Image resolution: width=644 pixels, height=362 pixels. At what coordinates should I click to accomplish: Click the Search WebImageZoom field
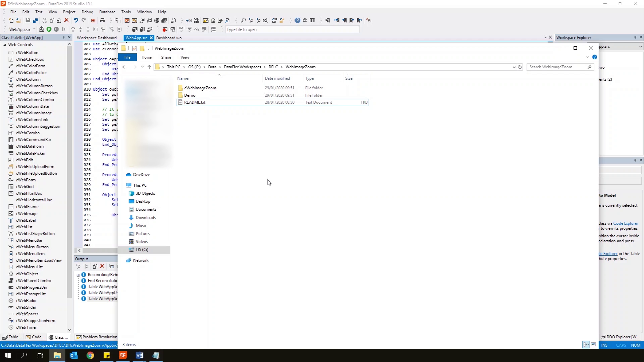click(557, 67)
